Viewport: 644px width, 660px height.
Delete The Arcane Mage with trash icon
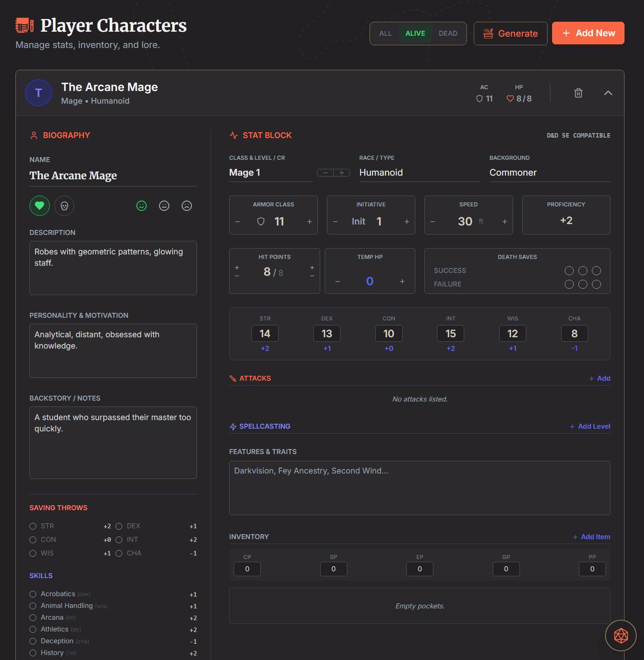click(x=578, y=93)
